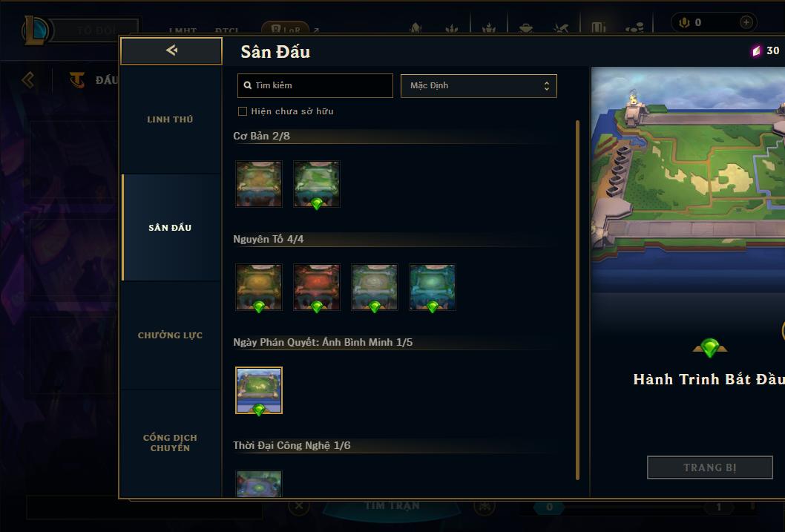This screenshot has height=532, width=785.
Task: Open the Chưởng Lực tab
Action: pyautogui.click(x=170, y=335)
